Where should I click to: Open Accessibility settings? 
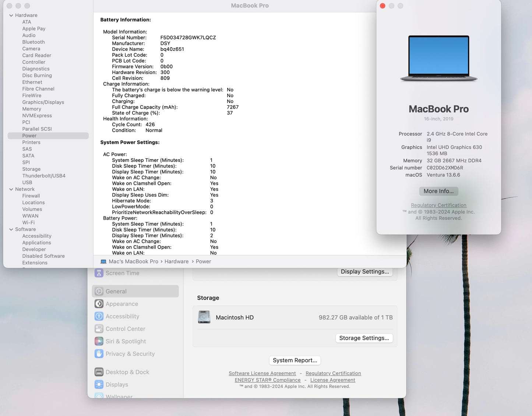click(x=122, y=316)
